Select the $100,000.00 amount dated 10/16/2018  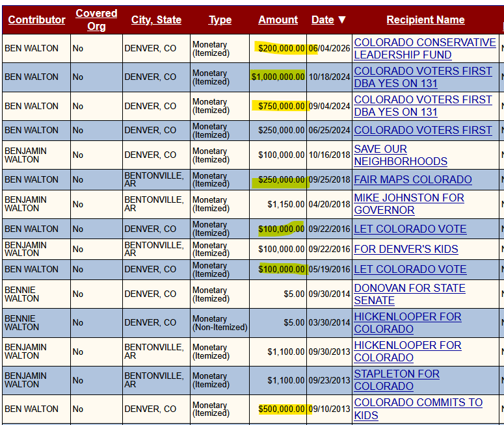(278, 155)
